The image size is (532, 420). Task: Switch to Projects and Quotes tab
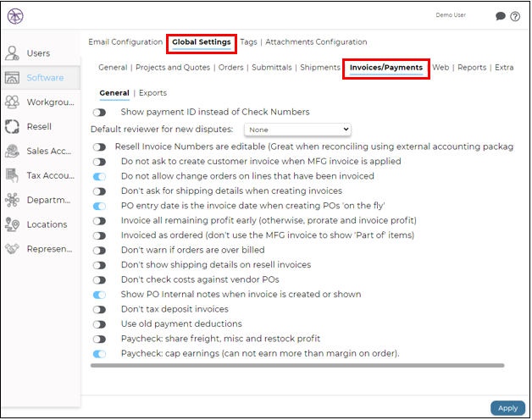(173, 68)
